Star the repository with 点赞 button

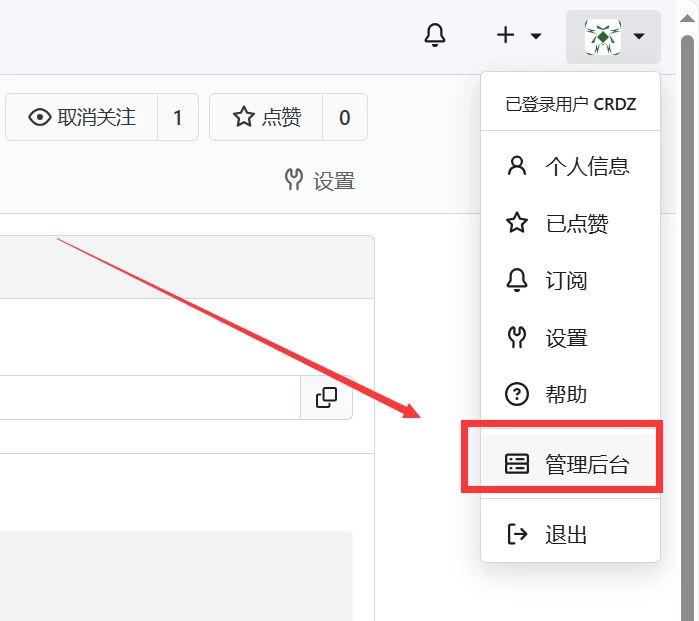click(267, 117)
